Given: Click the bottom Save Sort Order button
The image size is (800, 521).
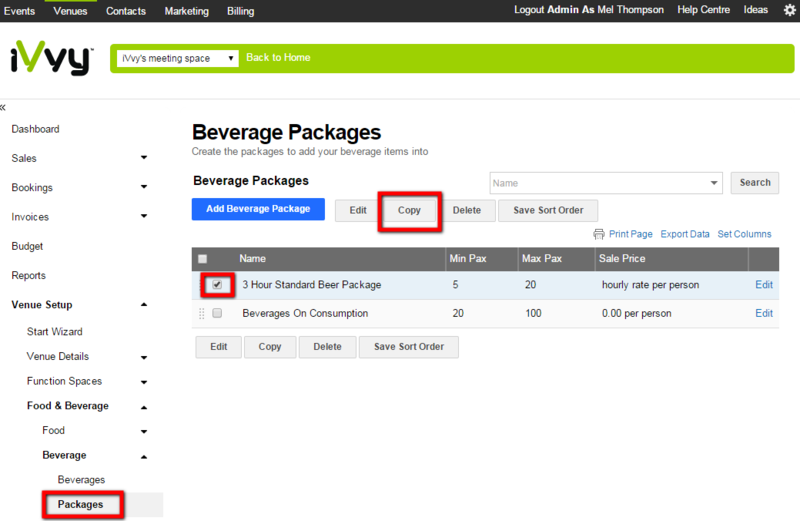Looking at the screenshot, I should [409, 347].
